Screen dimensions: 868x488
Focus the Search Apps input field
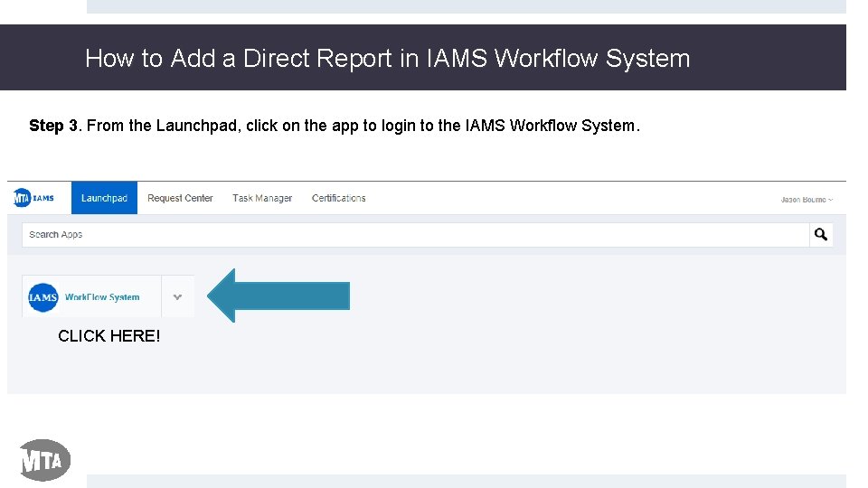coord(415,235)
